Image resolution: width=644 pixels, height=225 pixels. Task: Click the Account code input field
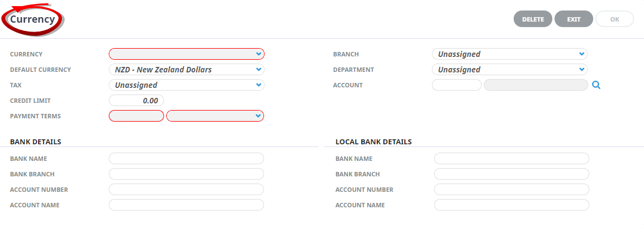[457, 85]
